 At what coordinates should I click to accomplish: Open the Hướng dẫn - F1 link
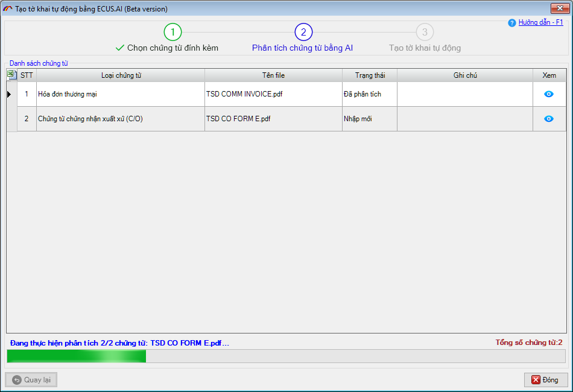tap(540, 22)
